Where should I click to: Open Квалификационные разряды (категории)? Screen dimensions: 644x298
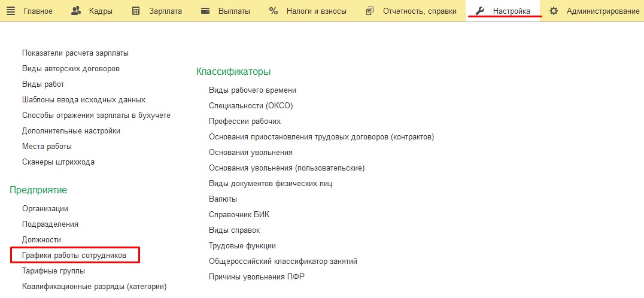point(95,287)
